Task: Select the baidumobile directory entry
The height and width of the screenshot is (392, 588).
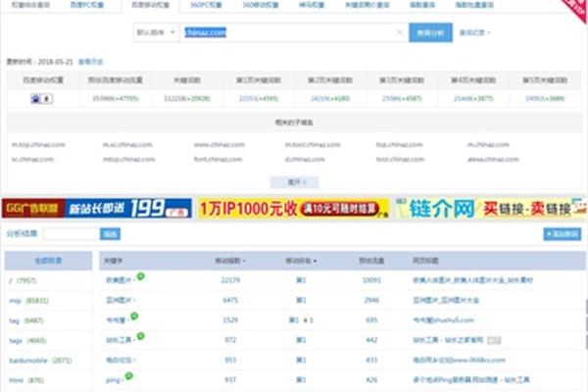Action: [40, 361]
